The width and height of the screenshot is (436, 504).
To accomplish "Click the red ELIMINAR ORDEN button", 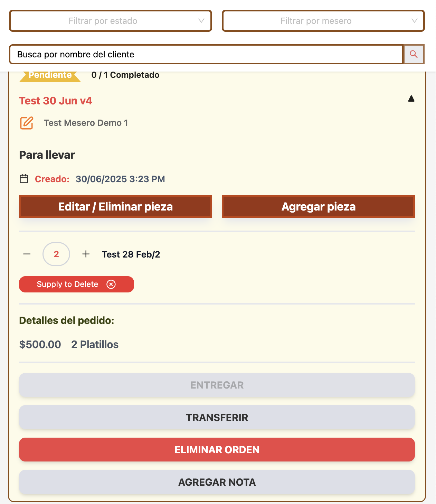I will [217, 450].
